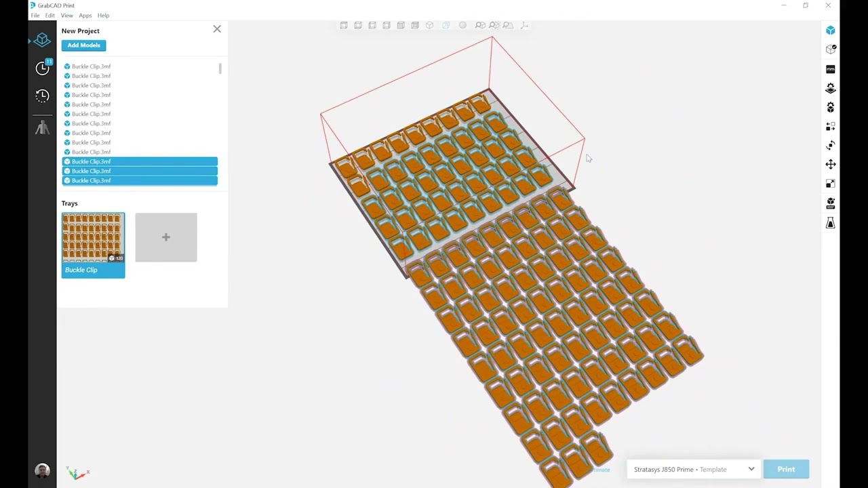Viewport: 868px width, 488px height.
Task: Add a new tray with plus tile
Action: pyautogui.click(x=166, y=237)
